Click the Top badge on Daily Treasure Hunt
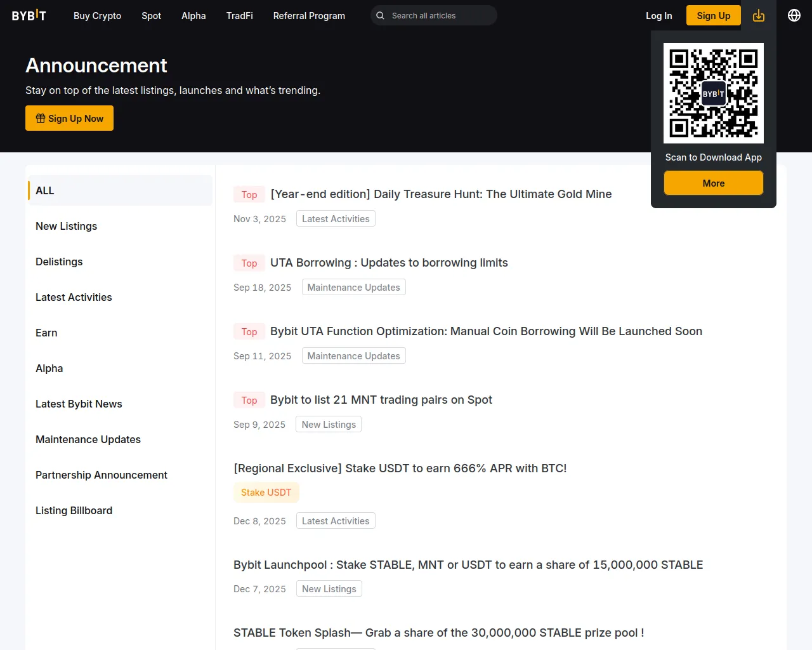 click(x=249, y=194)
